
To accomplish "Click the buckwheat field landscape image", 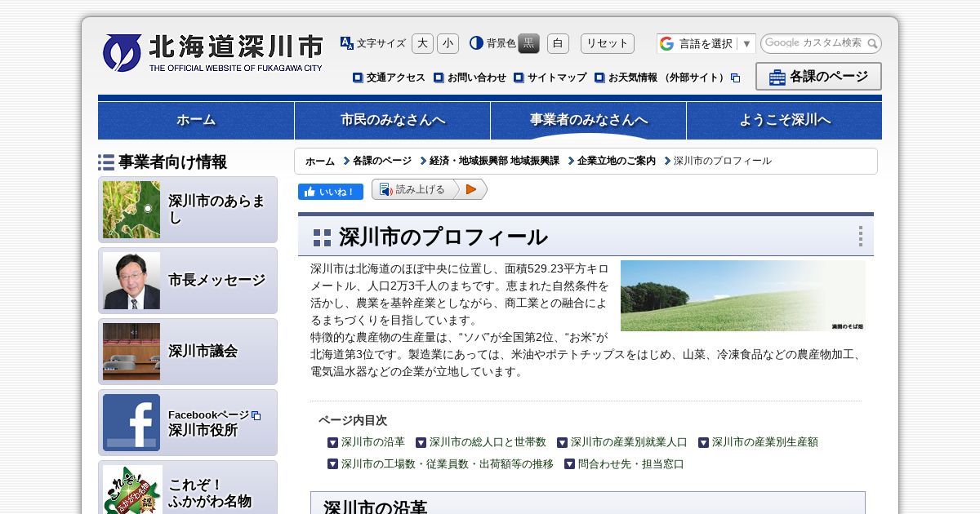I will [x=743, y=295].
